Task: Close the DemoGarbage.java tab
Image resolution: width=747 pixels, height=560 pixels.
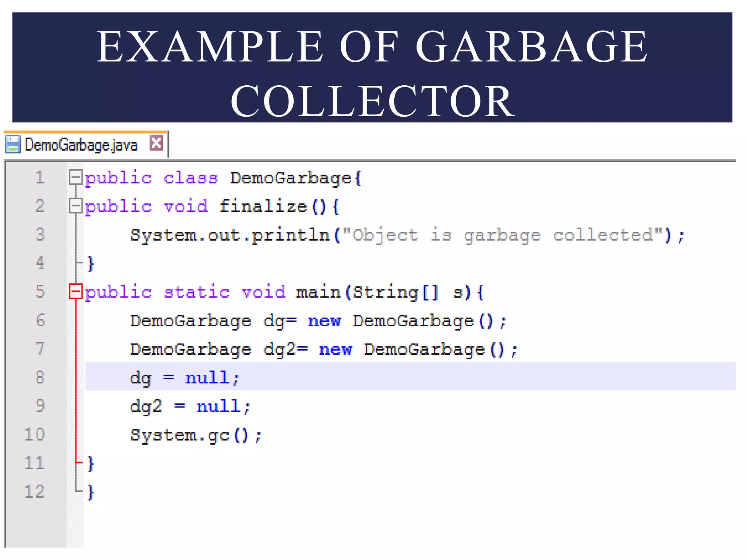Action: pos(156,143)
